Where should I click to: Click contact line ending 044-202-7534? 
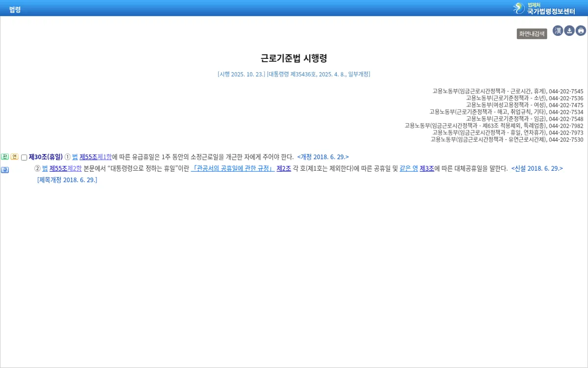[x=506, y=112]
